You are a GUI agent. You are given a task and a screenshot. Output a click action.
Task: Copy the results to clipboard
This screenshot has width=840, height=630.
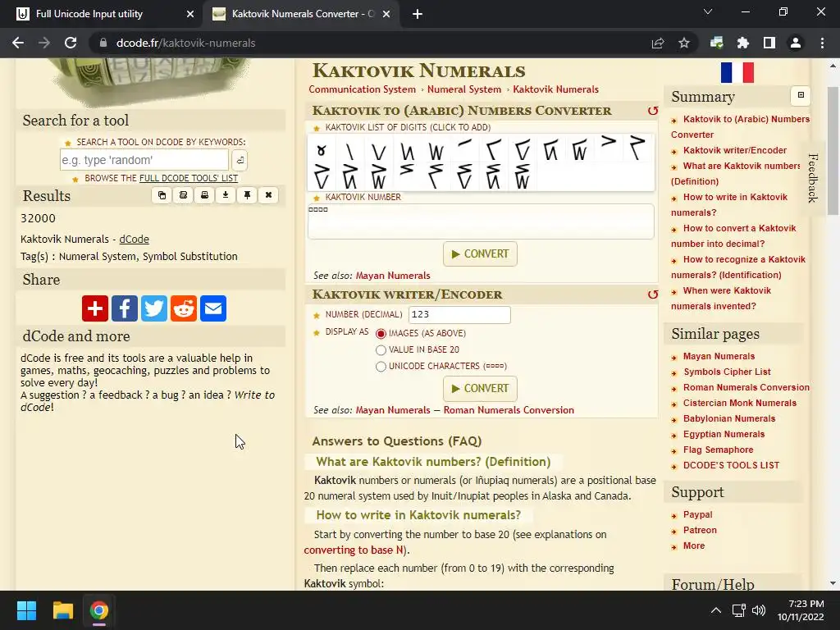point(162,195)
